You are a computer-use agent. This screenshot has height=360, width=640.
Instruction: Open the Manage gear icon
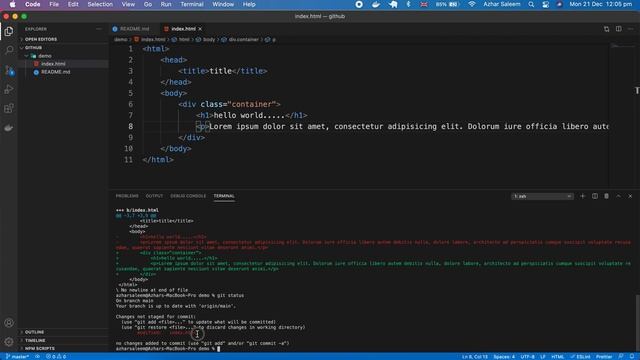[x=9, y=342]
